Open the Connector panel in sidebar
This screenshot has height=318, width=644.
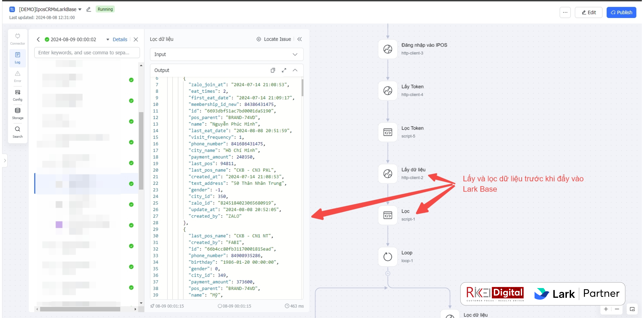18,39
